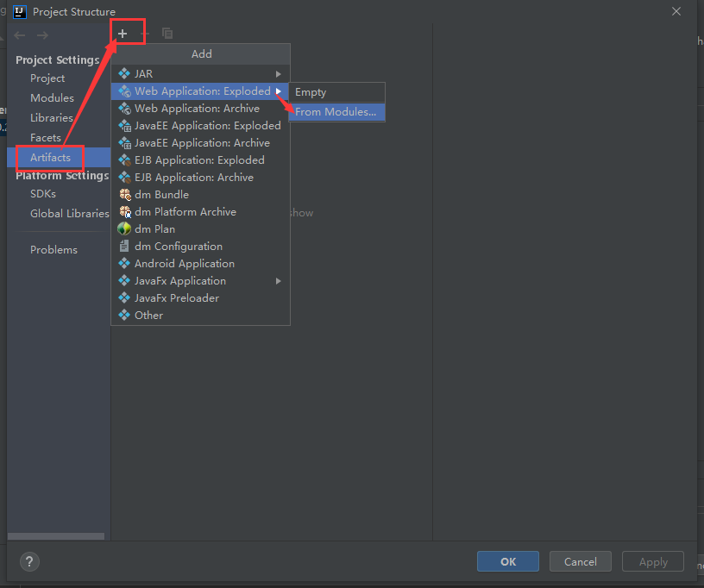Click the Apply button
This screenshot has height=588, width=704.
[x=653, y=561]
